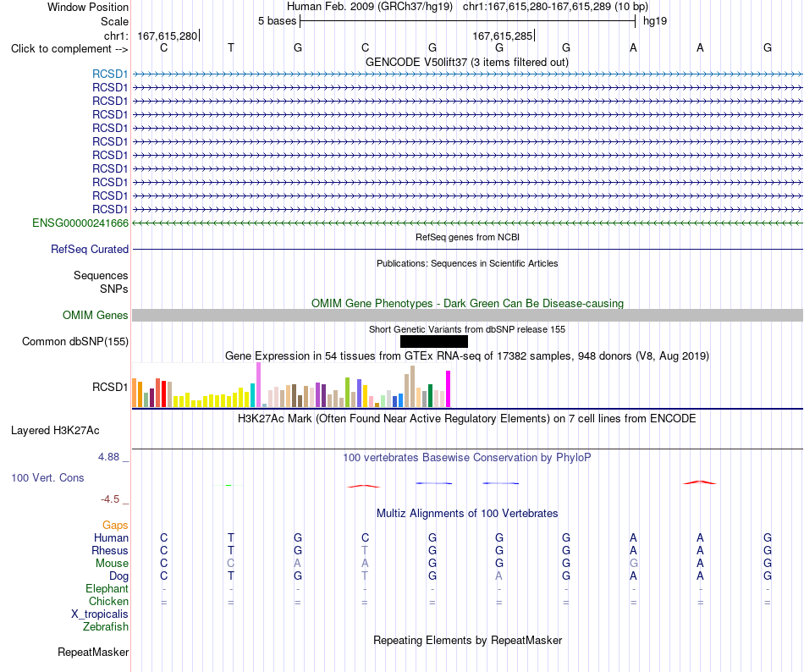Click the Scale label on the left
Viewport: 804px width, 672px height.
point(114,21)
